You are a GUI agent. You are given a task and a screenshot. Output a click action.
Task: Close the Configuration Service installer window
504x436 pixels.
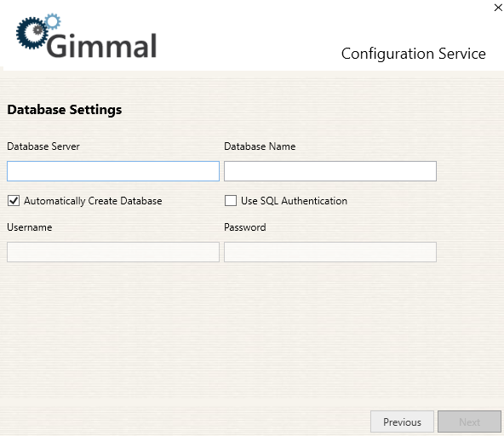(x=498, y=8)
